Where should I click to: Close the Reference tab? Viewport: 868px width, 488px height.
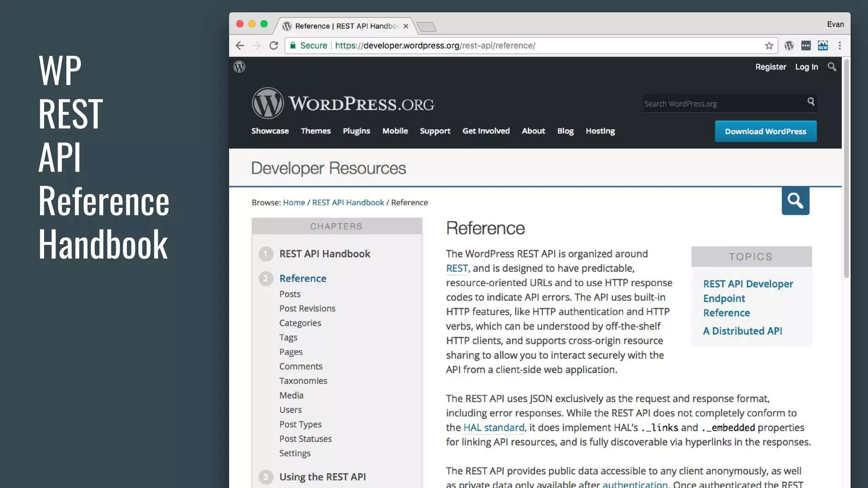tap(406, 26)
